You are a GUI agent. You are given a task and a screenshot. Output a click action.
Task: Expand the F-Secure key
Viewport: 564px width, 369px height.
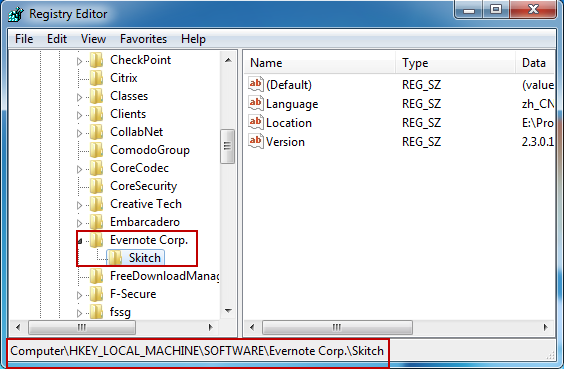[x=79, y=295]
